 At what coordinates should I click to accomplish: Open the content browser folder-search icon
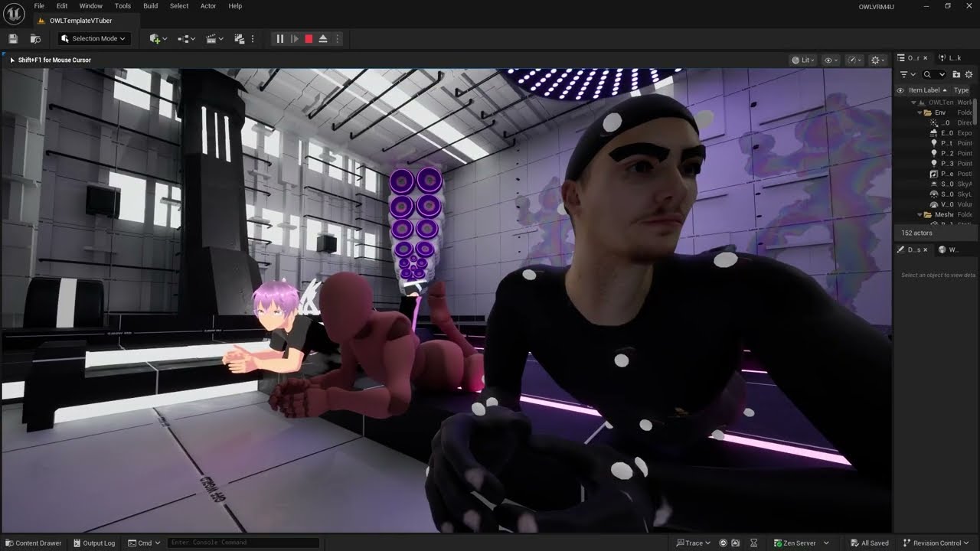35,38
